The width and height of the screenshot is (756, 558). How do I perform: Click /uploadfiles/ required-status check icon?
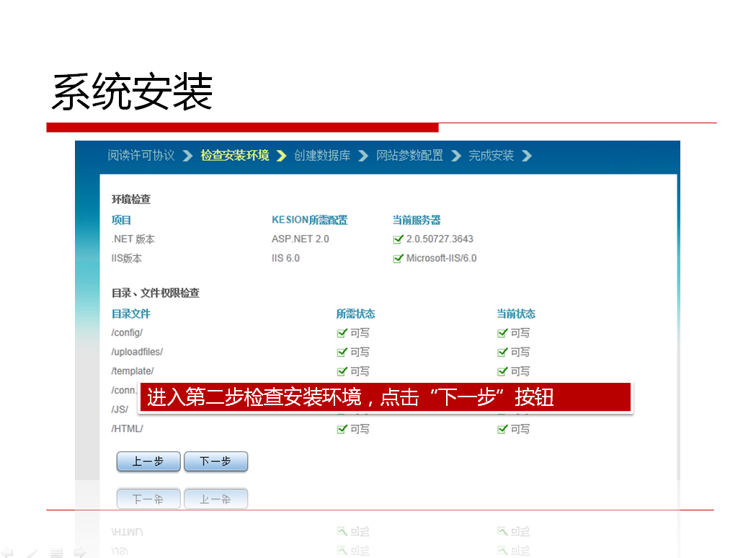(342, 352)
